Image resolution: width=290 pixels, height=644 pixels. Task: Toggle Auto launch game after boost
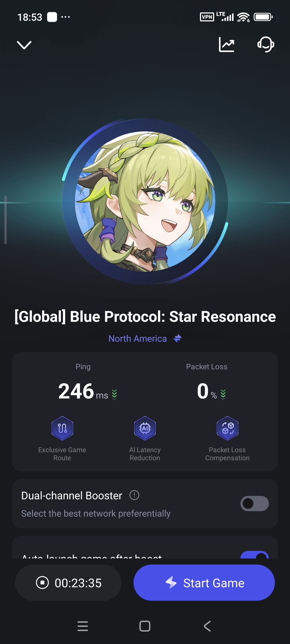pos(255,555)
